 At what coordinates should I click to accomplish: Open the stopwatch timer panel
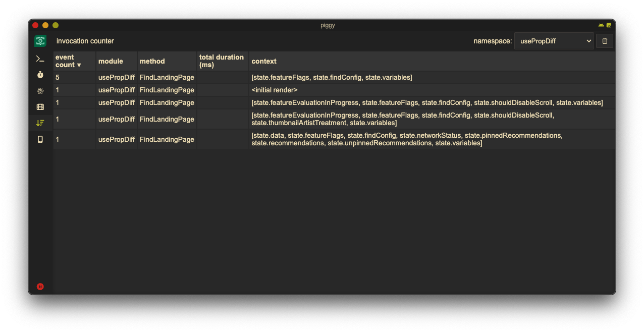click(40, 75)
